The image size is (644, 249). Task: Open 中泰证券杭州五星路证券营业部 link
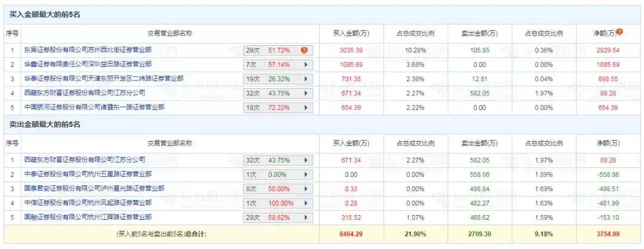88,175
